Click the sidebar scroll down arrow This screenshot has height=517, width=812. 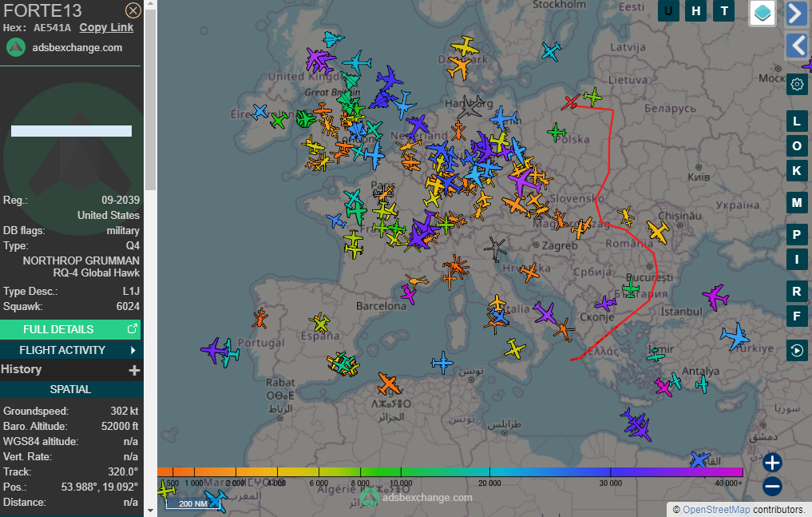click(x=150, y=511)
